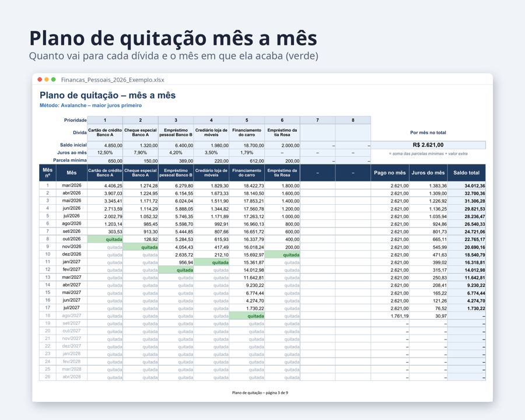Click green 'quitada' cell in ago/2027 row

pos(247,316)
